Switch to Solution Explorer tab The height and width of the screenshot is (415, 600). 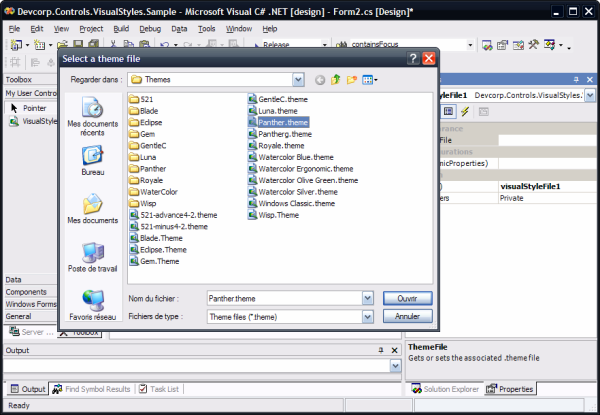pyautogui.click(x=445, y=389)
